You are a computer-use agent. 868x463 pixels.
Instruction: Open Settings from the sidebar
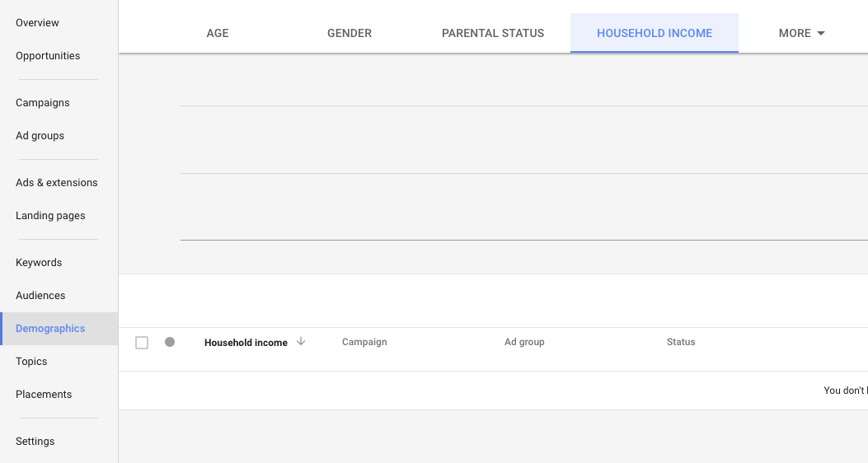coord(35,442)
